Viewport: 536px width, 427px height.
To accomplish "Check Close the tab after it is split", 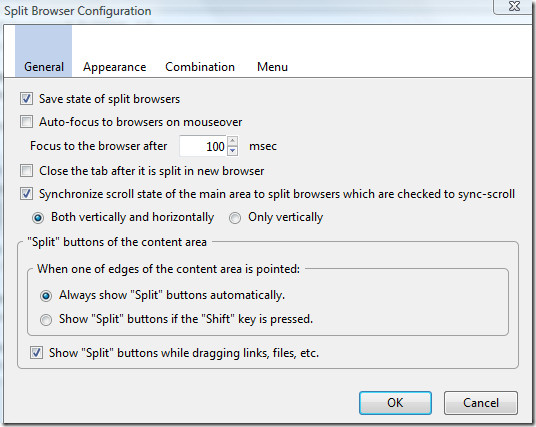I will point(27,171).
